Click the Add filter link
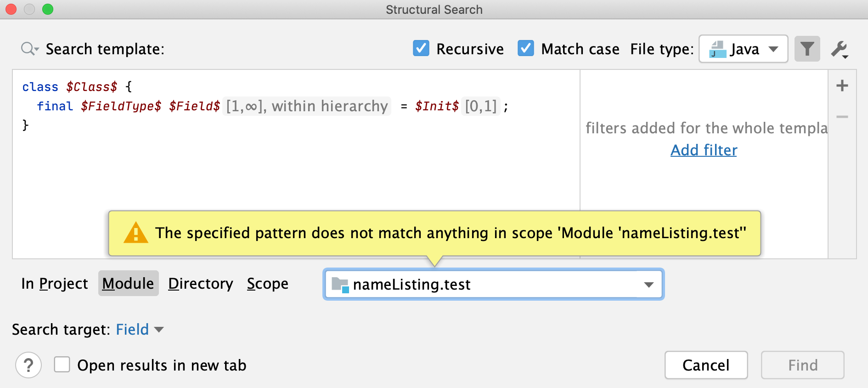Screen dimensions: 868x388 pyautogui.click(x=704, y=150)
